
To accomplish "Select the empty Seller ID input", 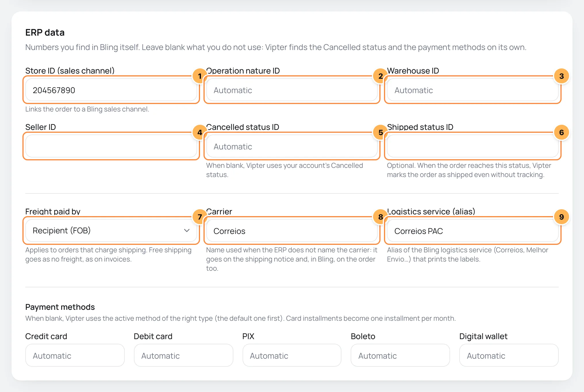I will (x=111, y=146).
